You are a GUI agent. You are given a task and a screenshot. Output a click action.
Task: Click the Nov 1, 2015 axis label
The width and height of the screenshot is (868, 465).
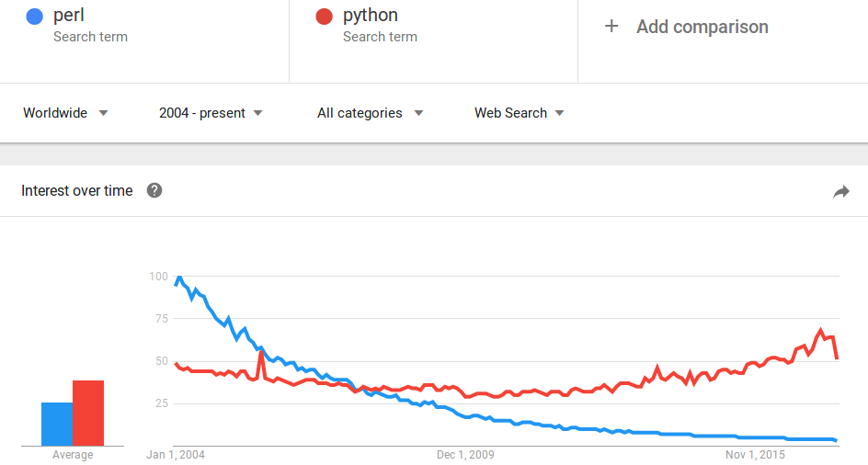pyautogui.click(x=755, y=455)
